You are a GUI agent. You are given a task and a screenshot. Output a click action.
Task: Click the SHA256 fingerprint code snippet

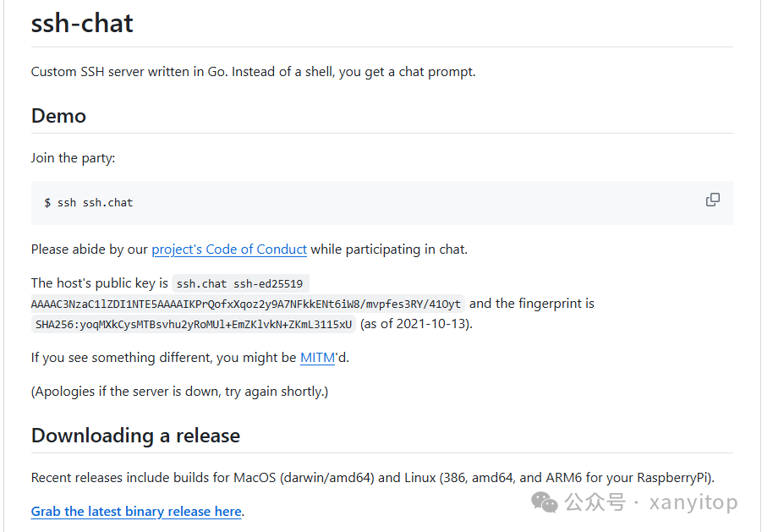[194, 324]
